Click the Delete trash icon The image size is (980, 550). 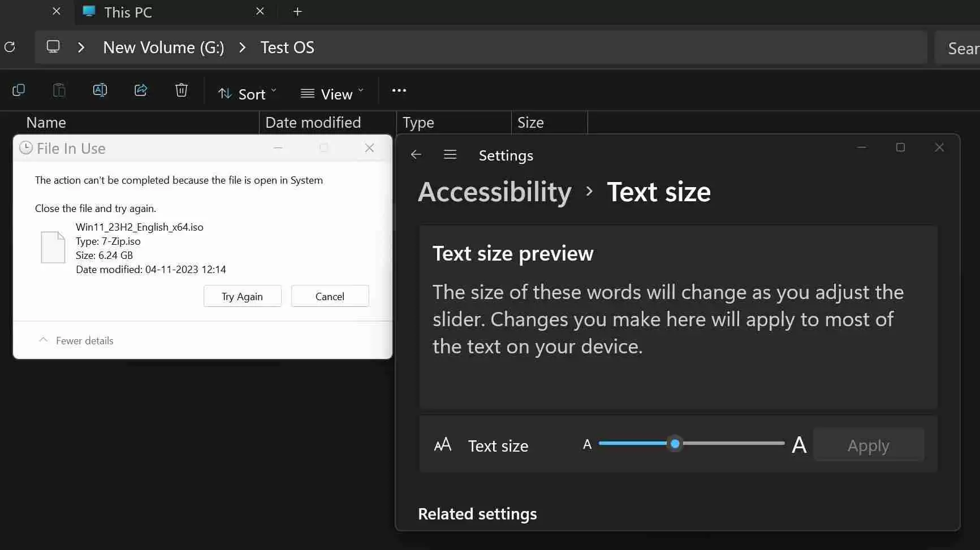click(181, 90)
